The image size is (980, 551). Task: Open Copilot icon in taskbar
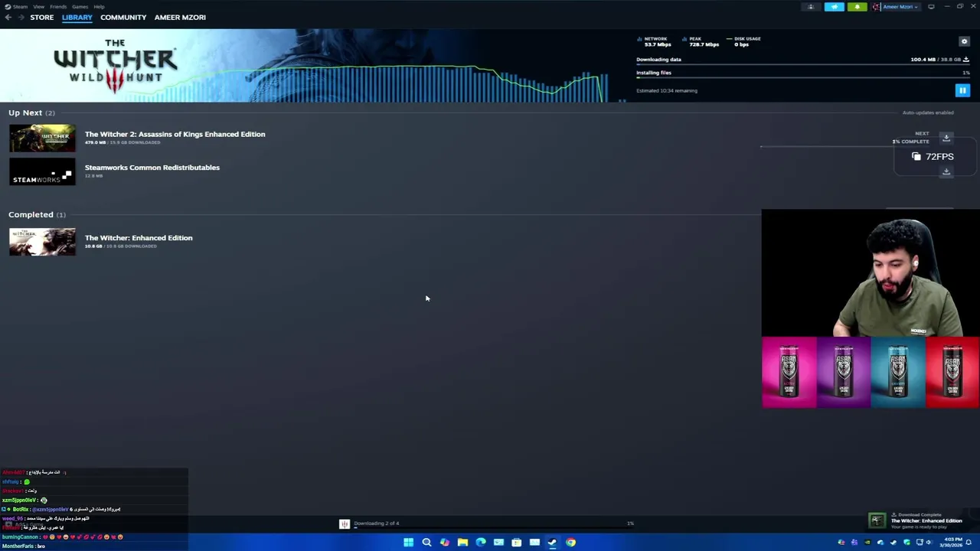click(445, 543)
